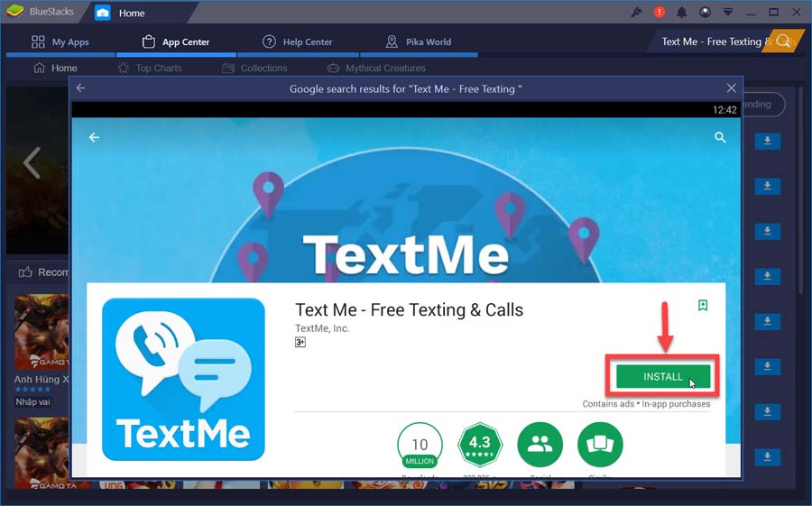
Task: Click the Text Me - Free Texting & Calls title
Action: click(x=409, y=309)
